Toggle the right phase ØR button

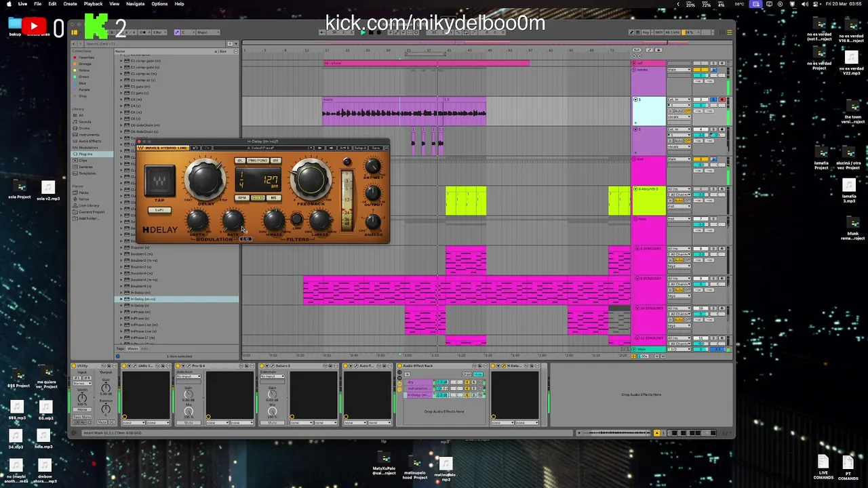pos(276,161)
